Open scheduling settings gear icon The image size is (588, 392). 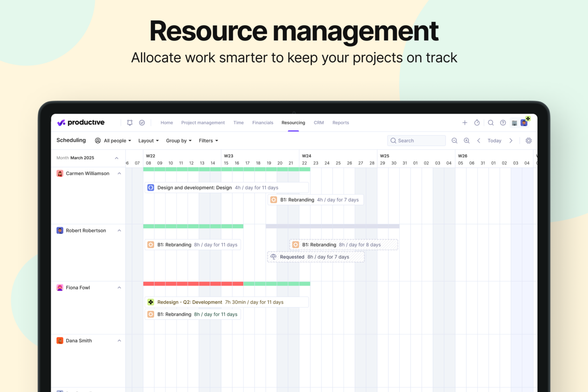pos(528,141)
